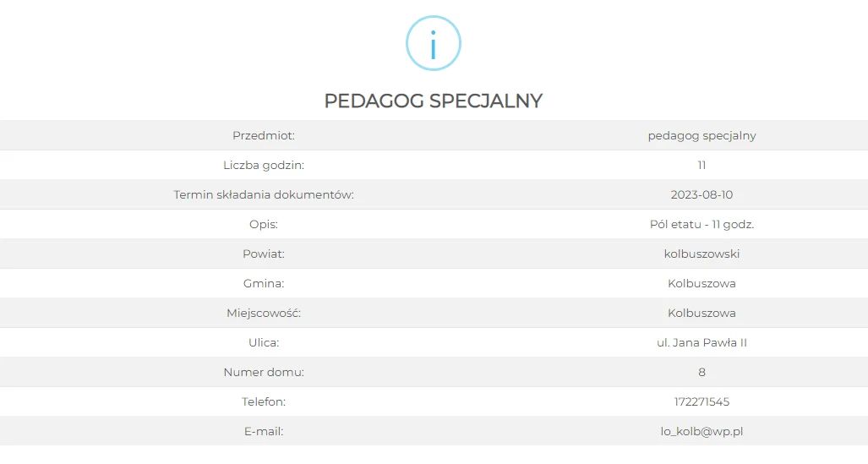Click the deadline date 2023-08-10
This screenshot has width=868, height=464.
point(701,195)
